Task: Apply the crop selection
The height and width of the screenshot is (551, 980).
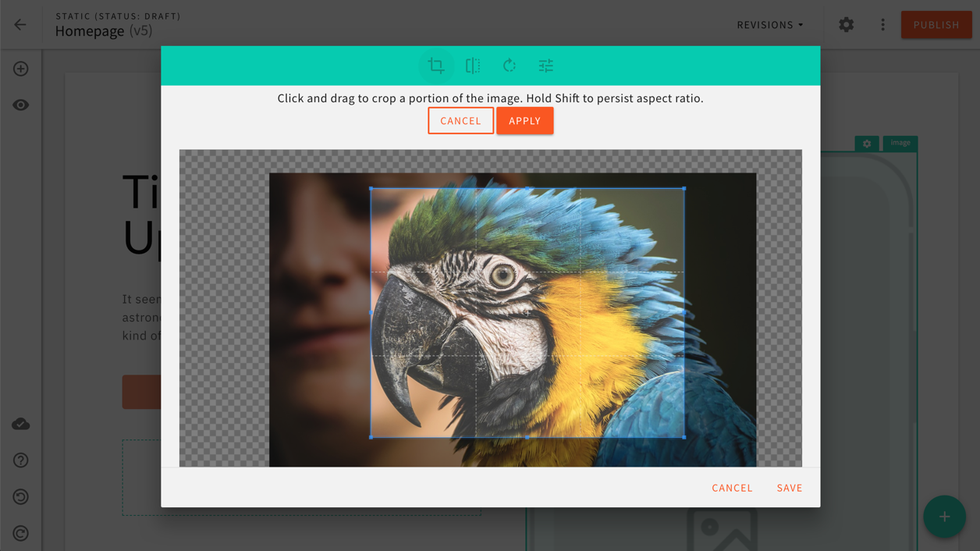Action: pyautogui.click(x=524, y=121)
